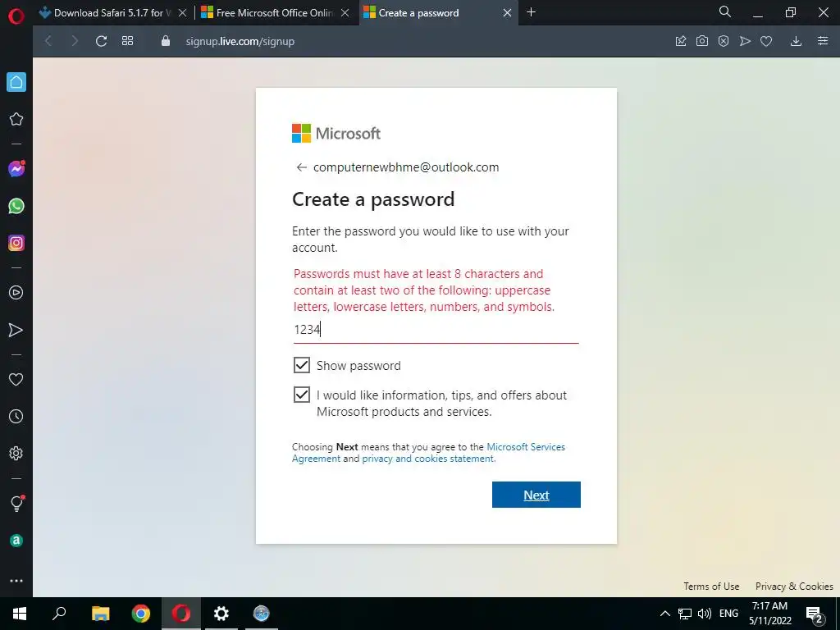Screen dimensions: 840x630
Task: Open tab grid speed dial icon
Action: coord(127,41)
